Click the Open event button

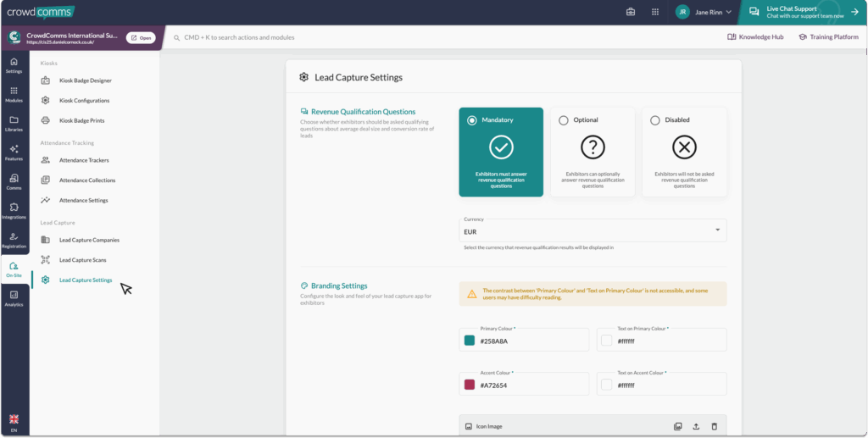point(140,37)
